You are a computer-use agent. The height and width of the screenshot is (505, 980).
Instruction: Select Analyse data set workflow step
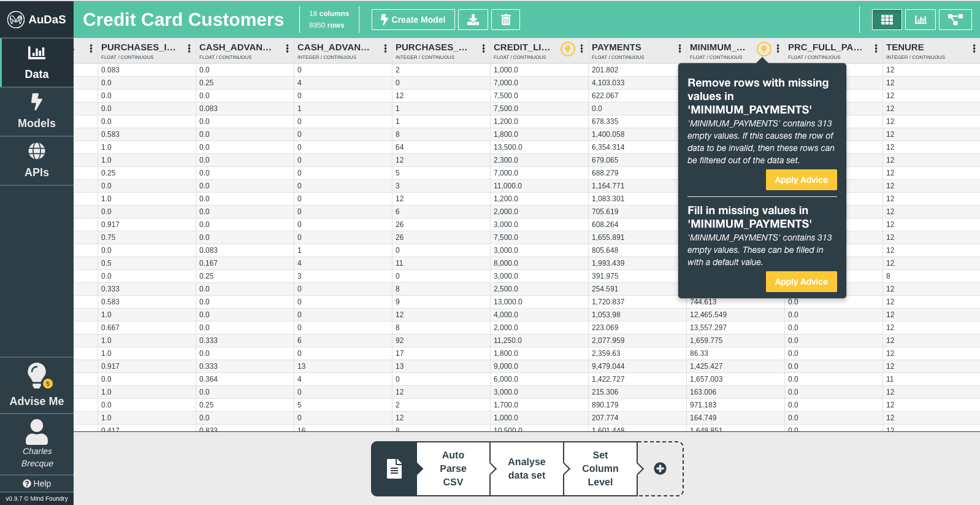click(527, 469)
